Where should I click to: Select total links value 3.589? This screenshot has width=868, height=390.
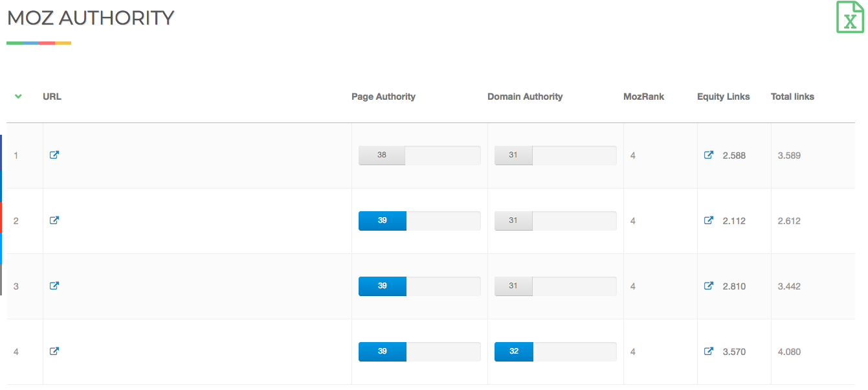789,155
